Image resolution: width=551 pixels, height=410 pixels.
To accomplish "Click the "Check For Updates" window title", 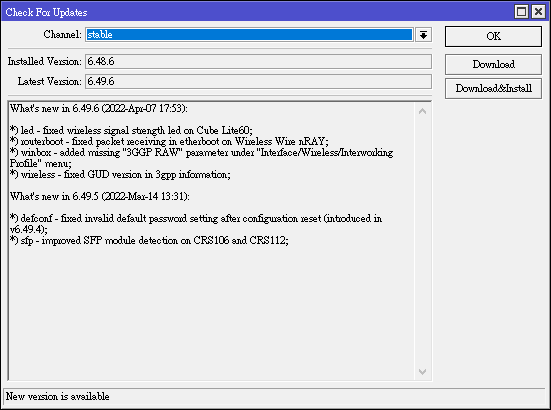I will 46,12.
